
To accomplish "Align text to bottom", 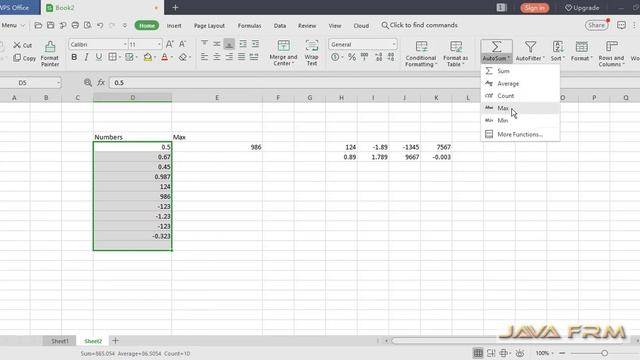I will tap(229, 44).
